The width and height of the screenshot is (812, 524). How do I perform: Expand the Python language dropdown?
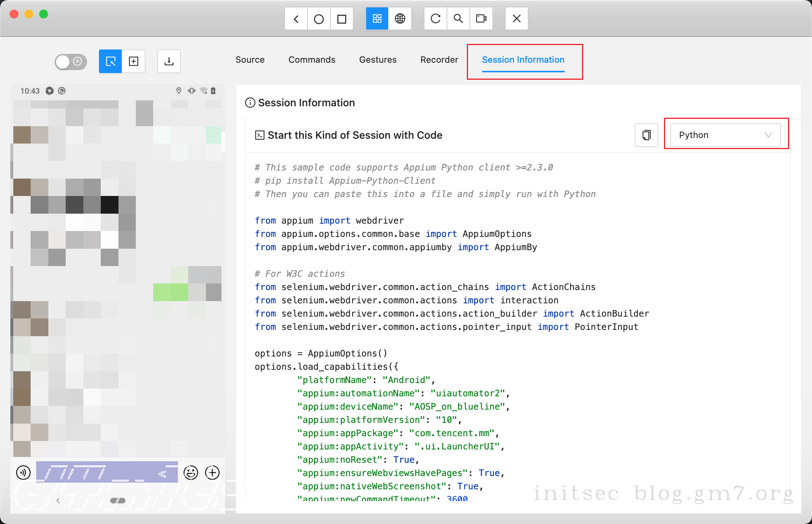(x=725, y=135)
